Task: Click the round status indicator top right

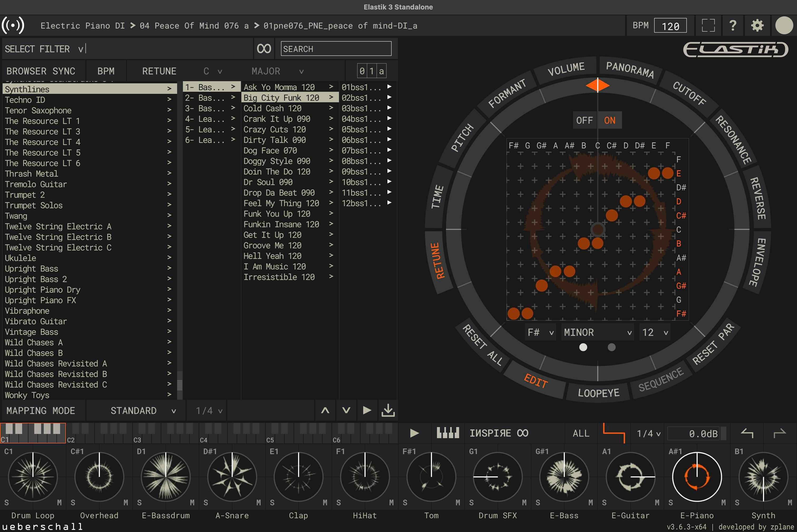Action: click(x=784, y=26)
